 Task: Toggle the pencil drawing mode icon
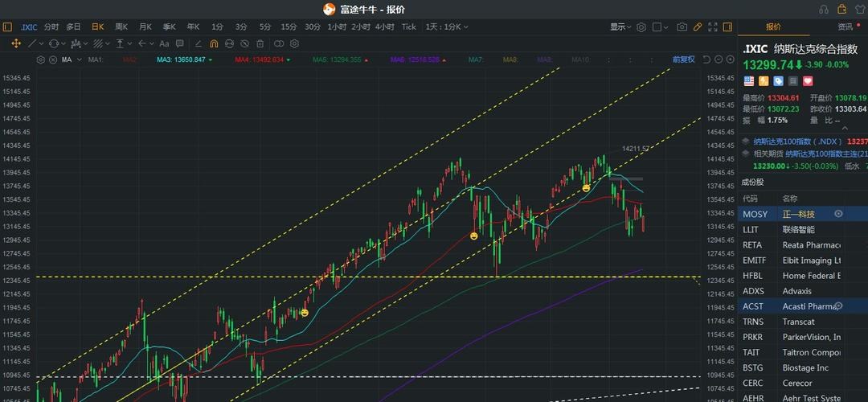point(698,27)
